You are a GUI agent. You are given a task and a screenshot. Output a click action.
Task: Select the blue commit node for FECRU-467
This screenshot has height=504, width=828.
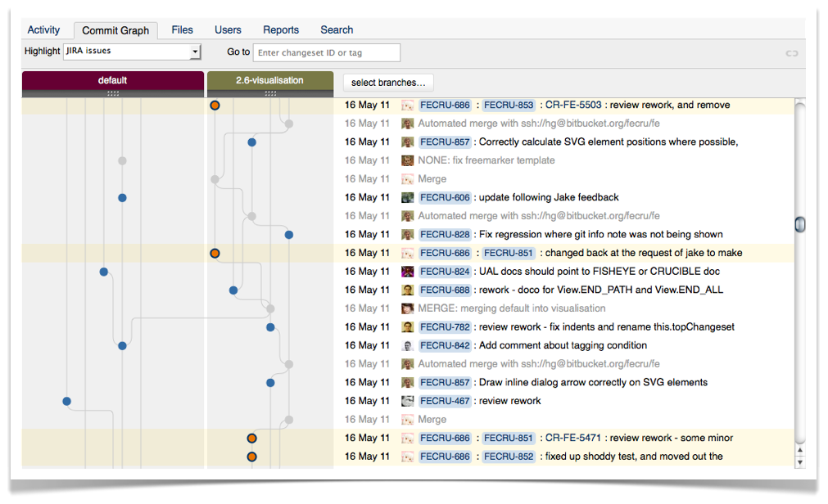coord(67,401)
